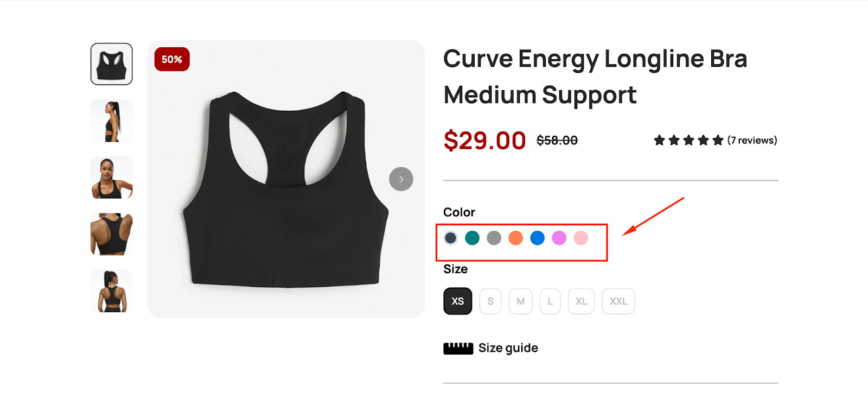The image size is (868, 398).
Task: Select size S
Action: click(490, 301)
